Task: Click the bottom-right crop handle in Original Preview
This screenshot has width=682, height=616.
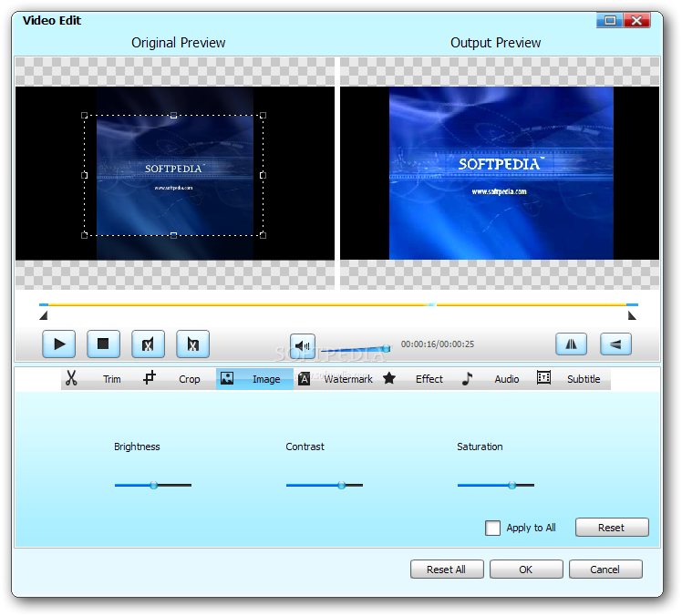Action: pos(263,235)
